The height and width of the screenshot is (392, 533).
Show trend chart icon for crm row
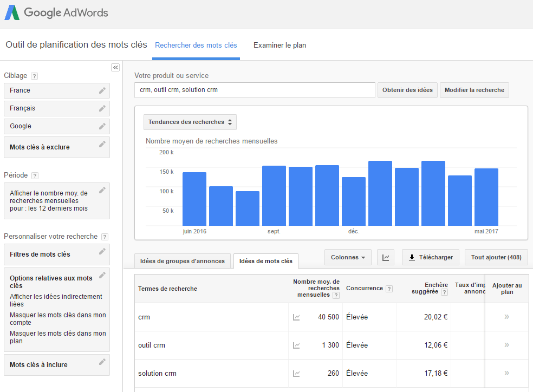coord(296,317)
